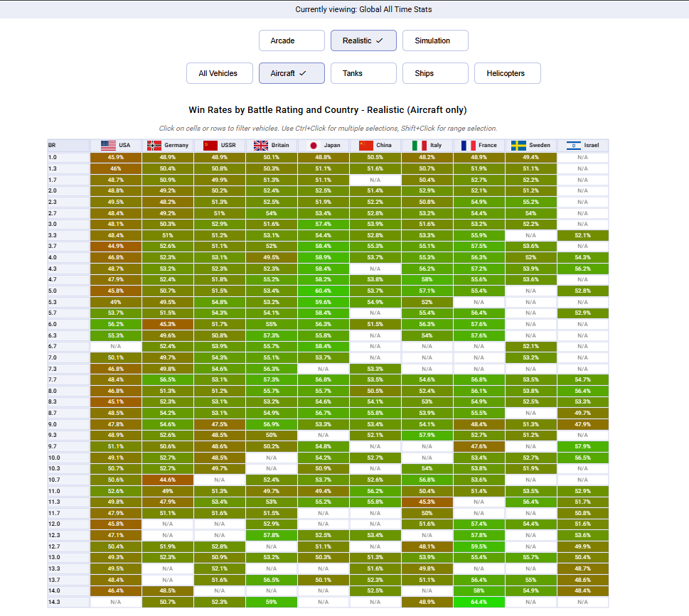Click the Japan flag icon

coord(313,145)
